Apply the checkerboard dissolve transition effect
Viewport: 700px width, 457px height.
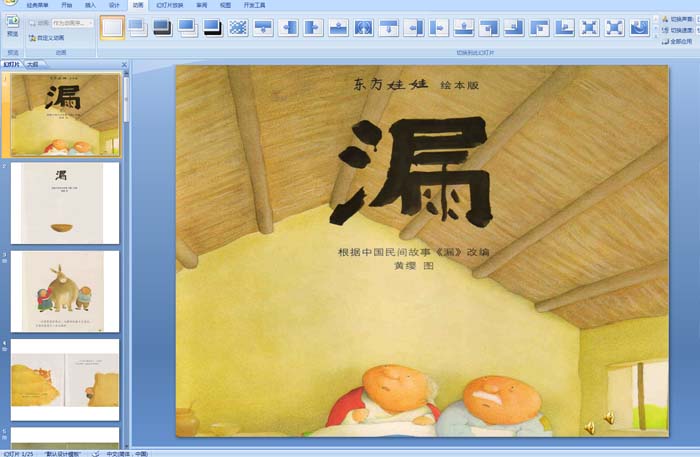pyautogui.click(x=238, y=28)
